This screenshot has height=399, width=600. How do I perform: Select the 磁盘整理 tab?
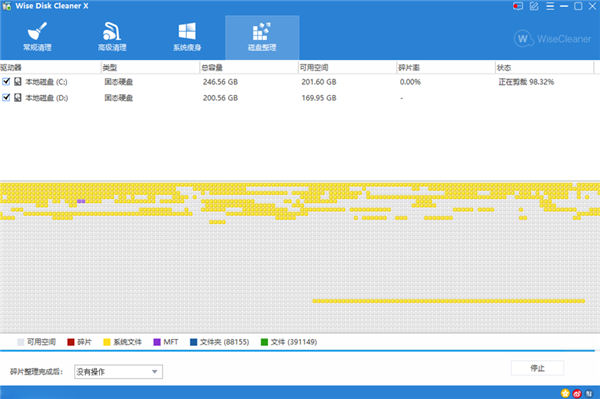[262, 37]
